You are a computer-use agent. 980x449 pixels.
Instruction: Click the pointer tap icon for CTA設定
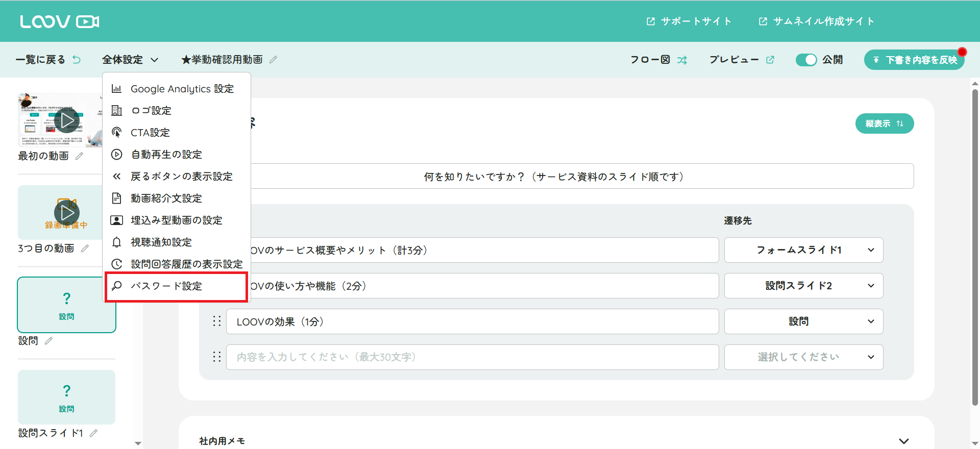point(117,133)
